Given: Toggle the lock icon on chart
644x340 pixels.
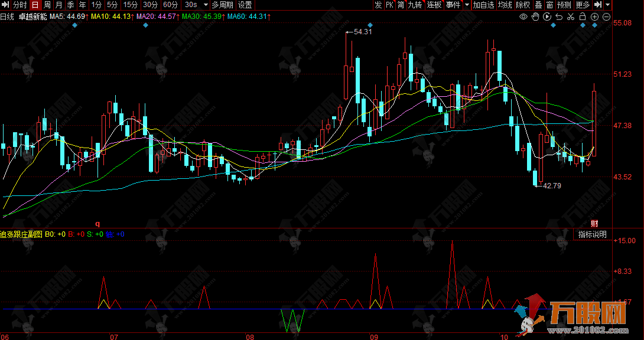Looking at the screenshot, I should 582,17.
